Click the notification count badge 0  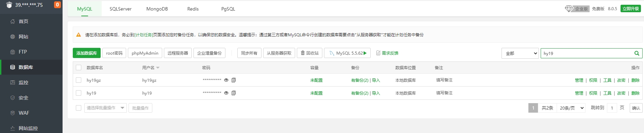[x=57, y=5]
